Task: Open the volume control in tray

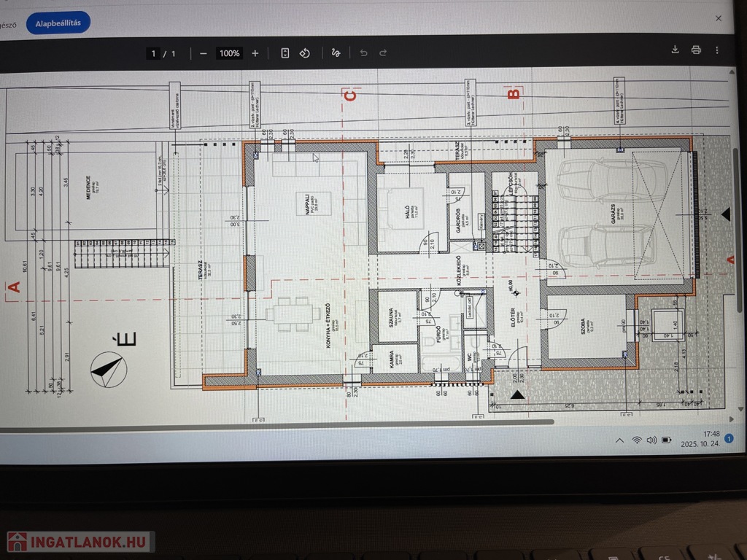Action: pyautogui.click(x=651, y=440)
